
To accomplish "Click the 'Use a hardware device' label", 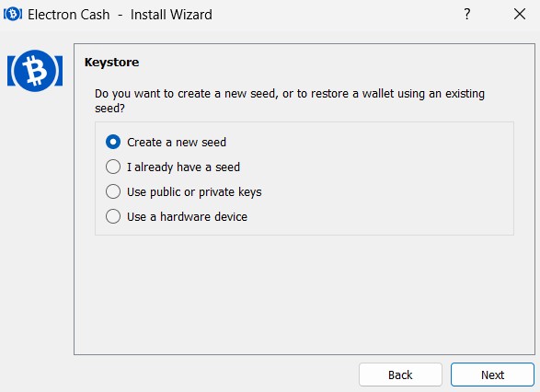I will [187, 216].
